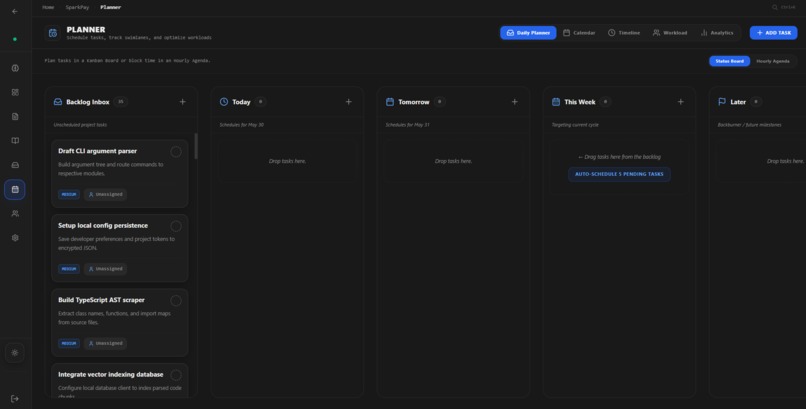Open the Analytics tab

[x=717, y=33]
